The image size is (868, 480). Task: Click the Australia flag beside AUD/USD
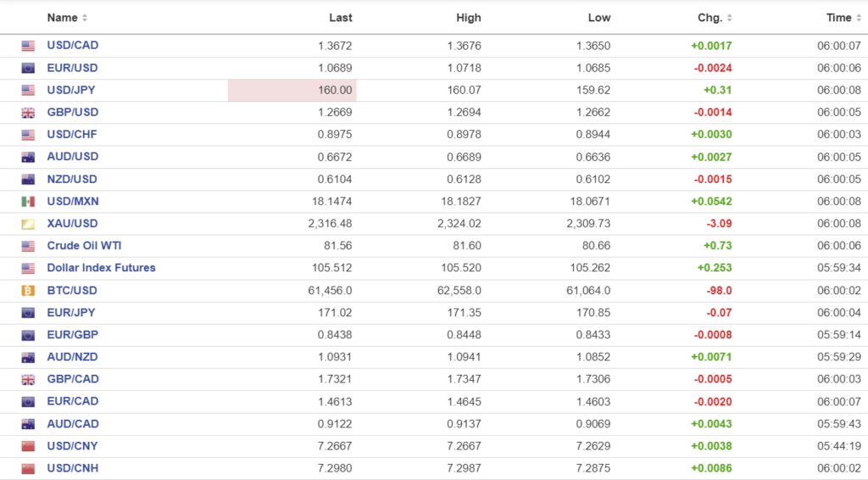click(28, 157)
